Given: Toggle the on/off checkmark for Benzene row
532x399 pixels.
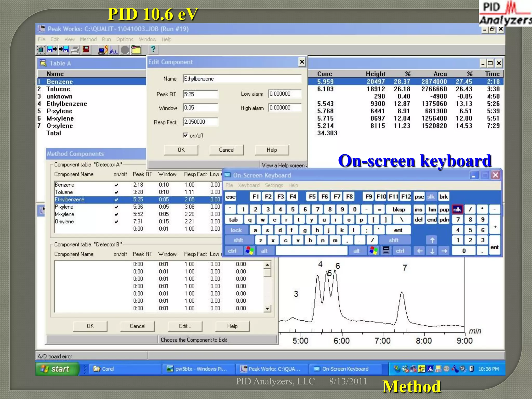Looking at the screenshot, I should coord(116,185).
